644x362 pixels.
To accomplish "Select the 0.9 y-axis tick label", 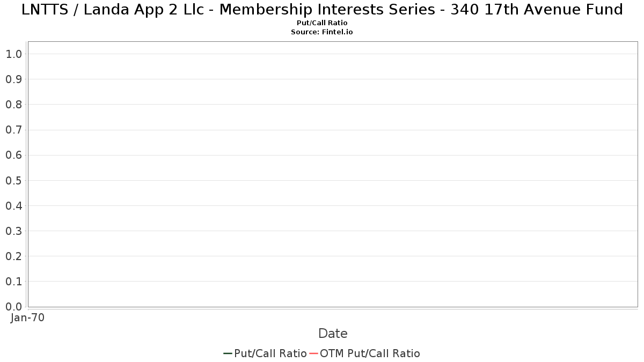I will coord(13,79).
